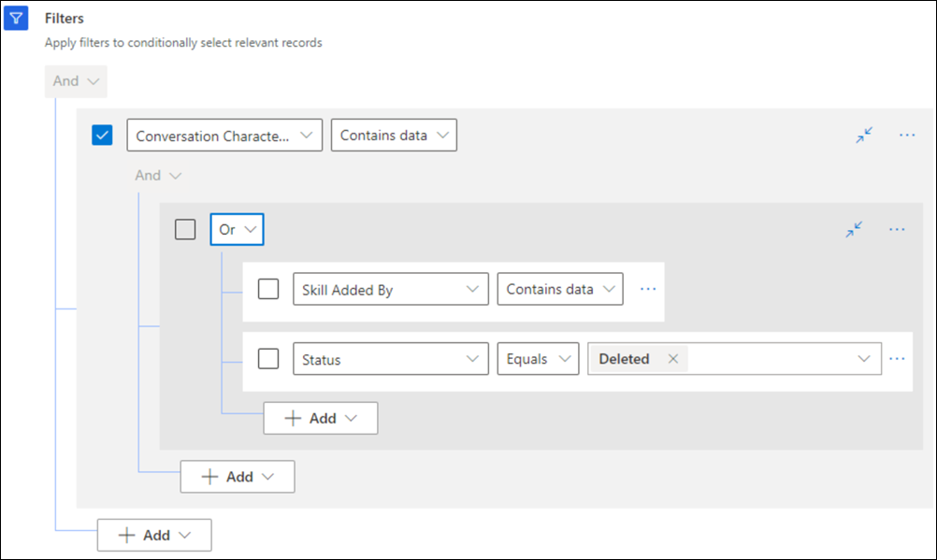Select the Or group checkbox

(185, 229)
